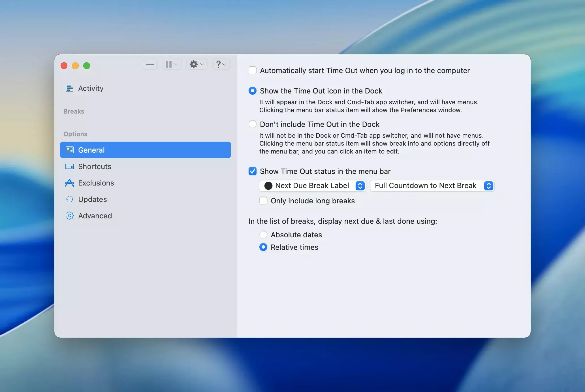Select Don't include Time Out in Dock
Image resolution: width=585 pixels, height=392 pixels.
[x=253, y=124]
